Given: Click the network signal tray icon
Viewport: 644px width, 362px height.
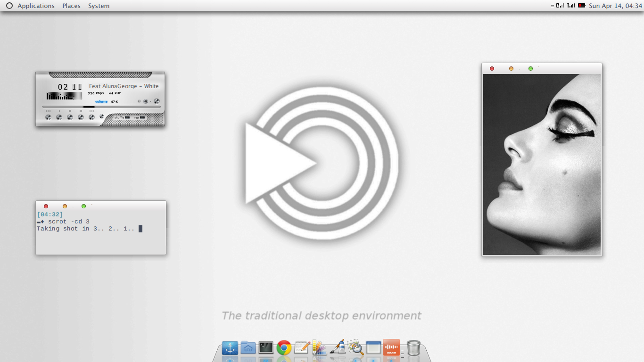Looking at the screenshot, I should coord(571,6).
